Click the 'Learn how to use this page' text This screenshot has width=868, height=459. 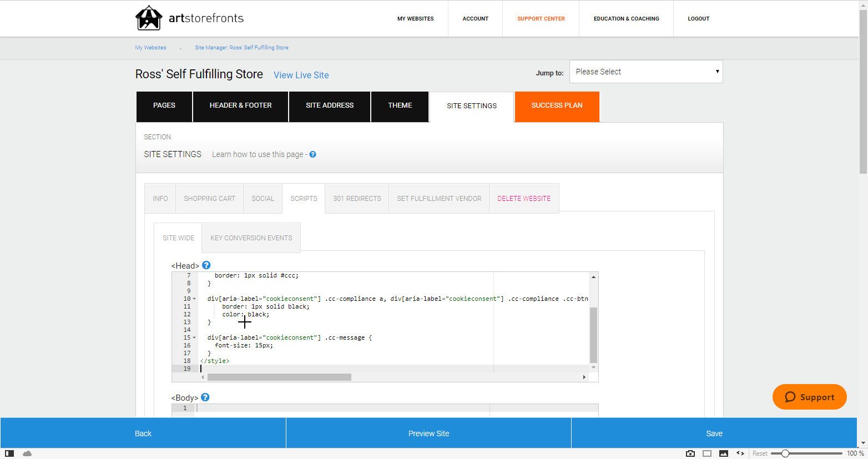coord(258,154)
